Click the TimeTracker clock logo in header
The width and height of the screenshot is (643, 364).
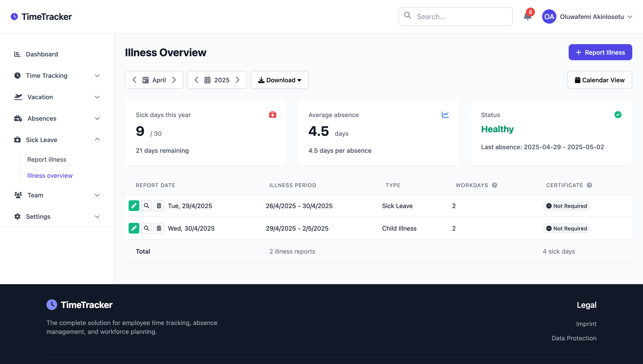click(x=14, y=17)
